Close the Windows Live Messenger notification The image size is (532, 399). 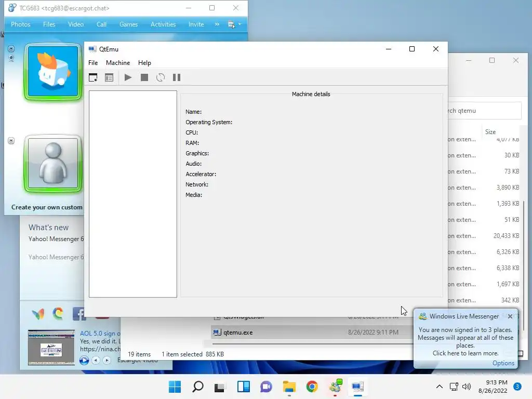click(510, 316)
